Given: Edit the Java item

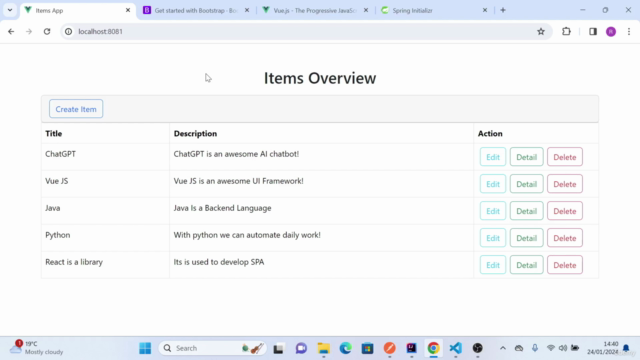Looking at the screenshot, I should tap(493, 211).
